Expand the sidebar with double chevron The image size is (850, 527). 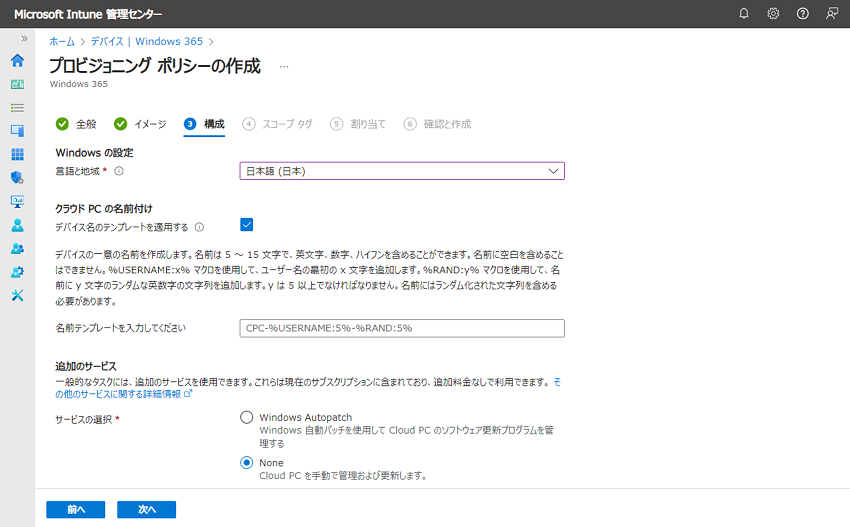(24, 38)
